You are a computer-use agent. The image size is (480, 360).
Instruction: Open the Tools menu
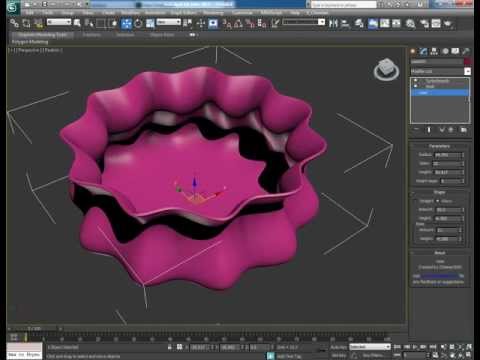[x=48, y=13]
